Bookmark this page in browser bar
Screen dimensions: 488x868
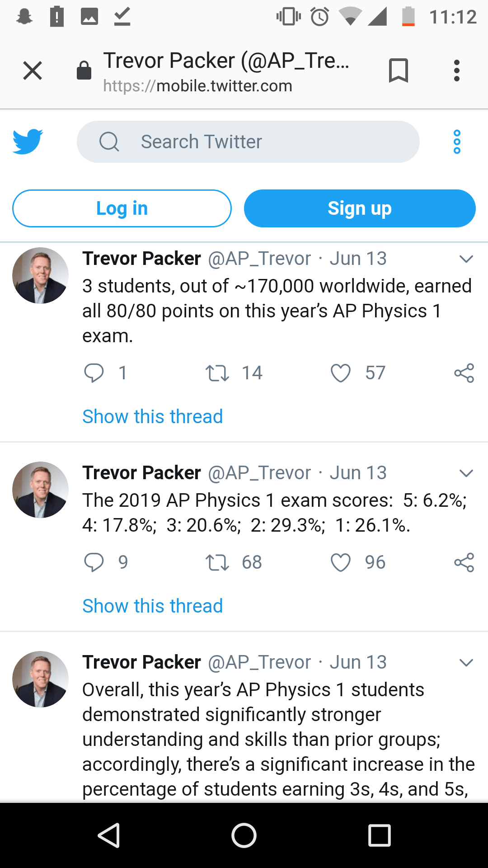coord(398,71)
